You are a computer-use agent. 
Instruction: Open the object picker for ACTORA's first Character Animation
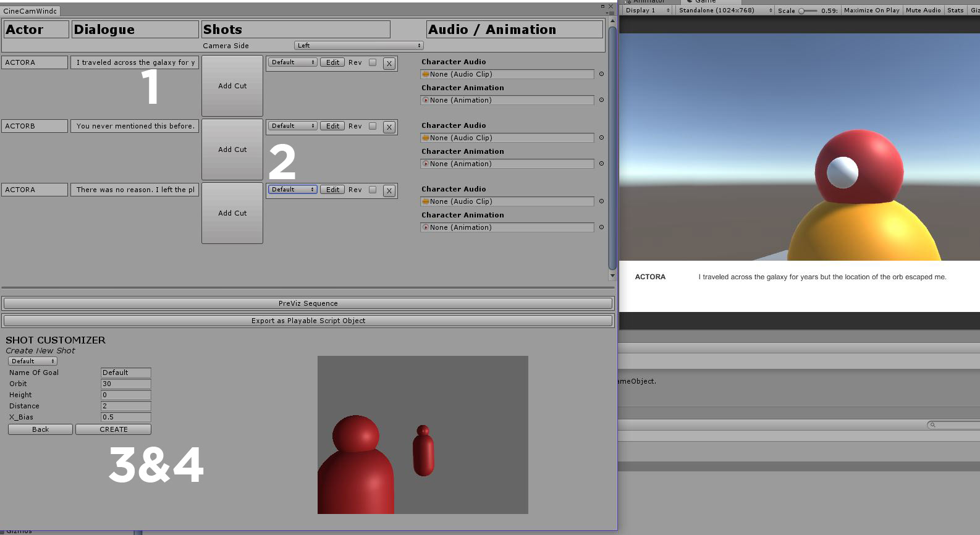click(x=601, y=100)
